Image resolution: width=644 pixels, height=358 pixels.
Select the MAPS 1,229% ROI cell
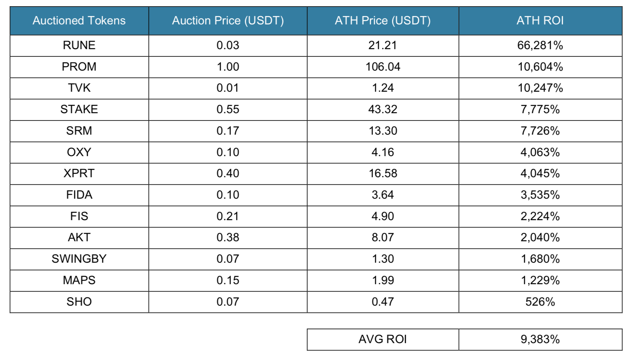[540, 281]
